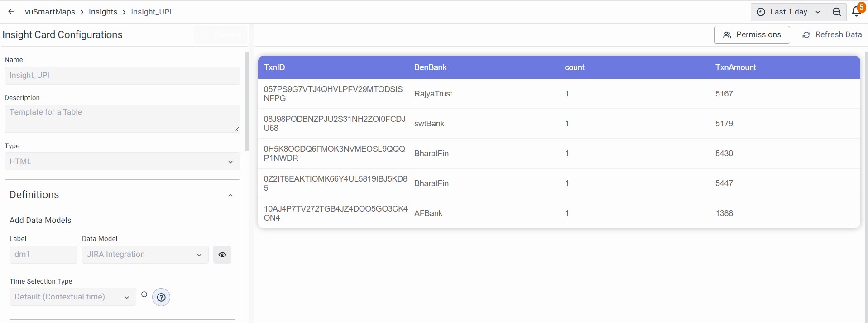Open the notifications bell icon
868x323 pixels.
click(x=856, y=12)
